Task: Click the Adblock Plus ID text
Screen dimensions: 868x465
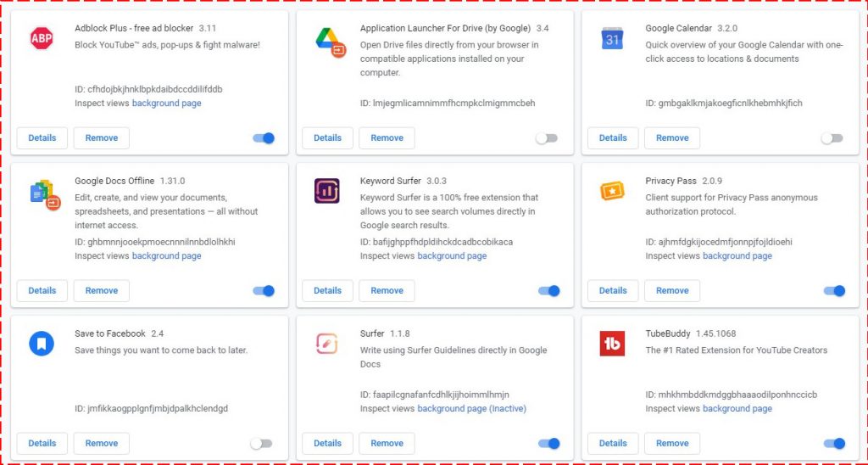Action: 148,89
